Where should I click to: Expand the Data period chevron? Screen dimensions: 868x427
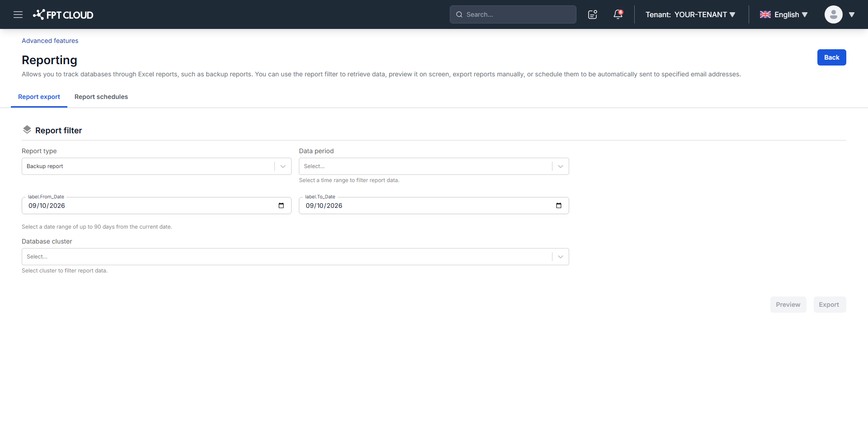[x=561, y=166]
